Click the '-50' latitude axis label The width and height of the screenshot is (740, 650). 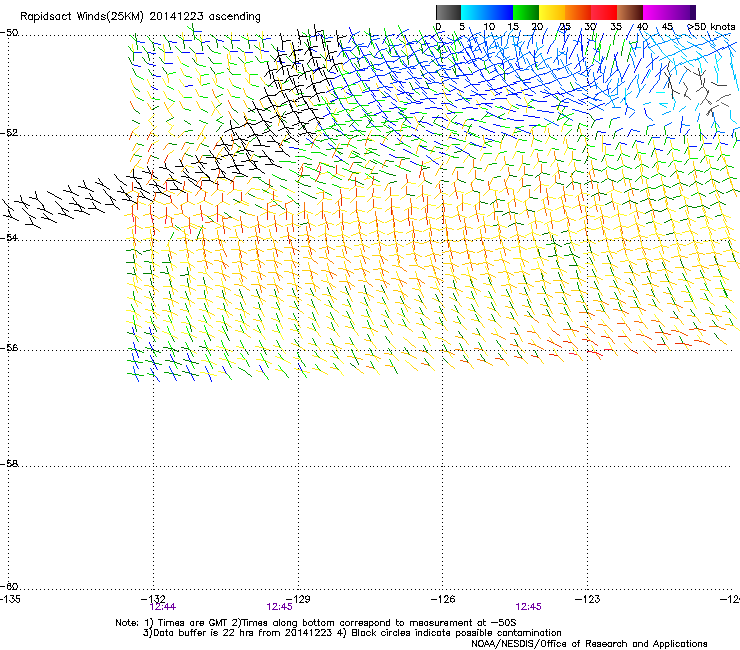9,33
